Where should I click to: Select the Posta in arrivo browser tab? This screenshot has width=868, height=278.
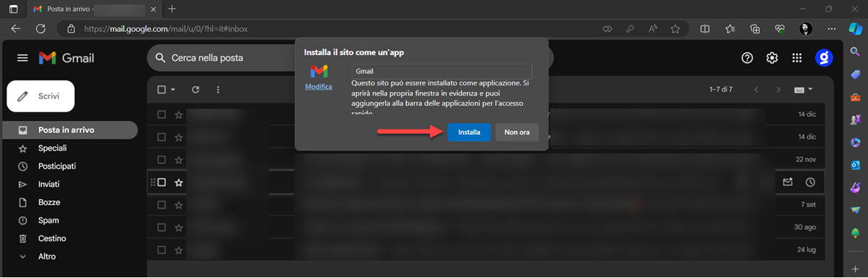click(94, 9)
